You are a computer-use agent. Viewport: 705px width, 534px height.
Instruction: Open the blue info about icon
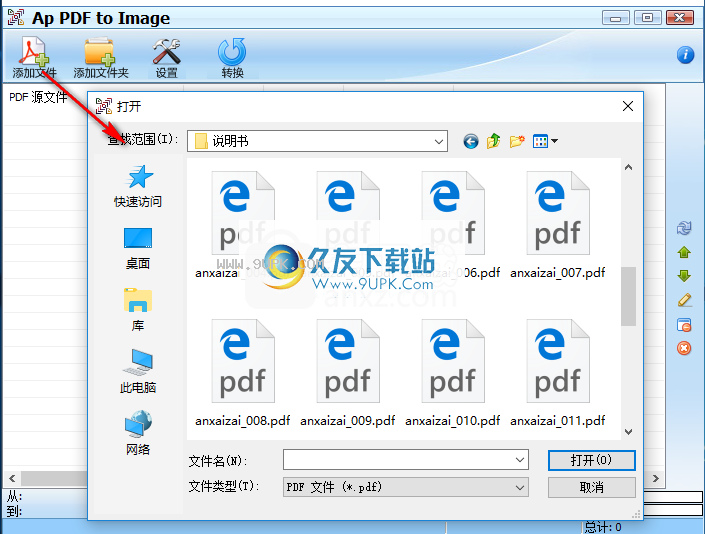coord(685,55)
